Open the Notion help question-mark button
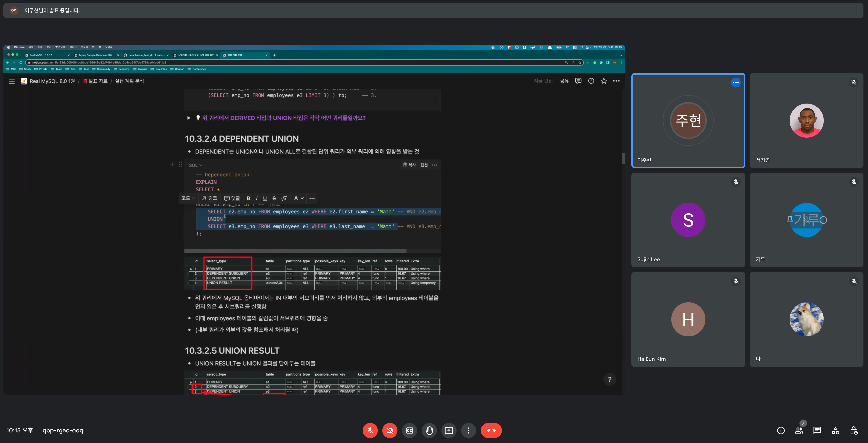The image size is (868, 443). (x=610, y=380)
